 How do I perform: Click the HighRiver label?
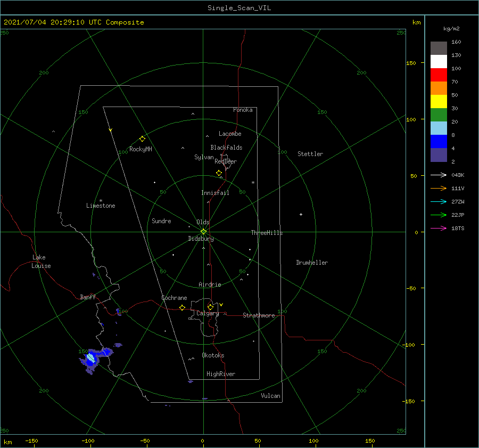coord(221,374)
